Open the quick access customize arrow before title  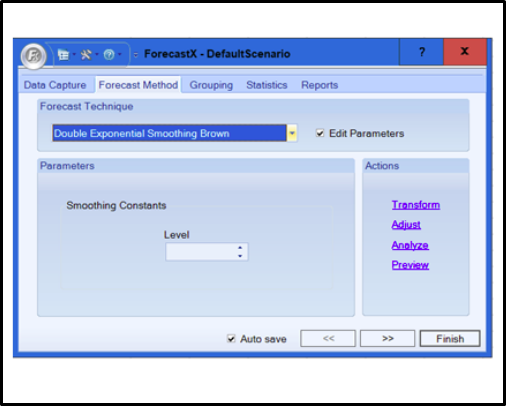136,55
